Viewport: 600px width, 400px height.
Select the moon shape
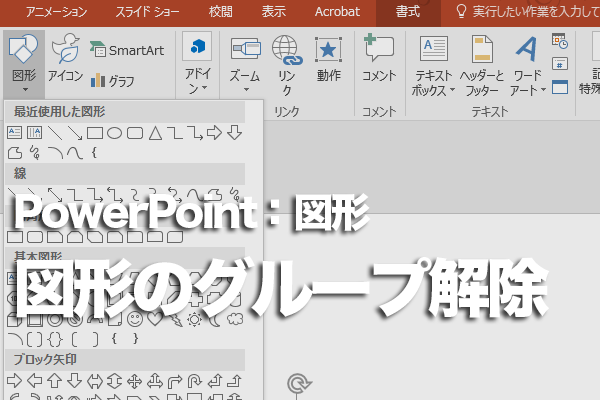(215, 319)
